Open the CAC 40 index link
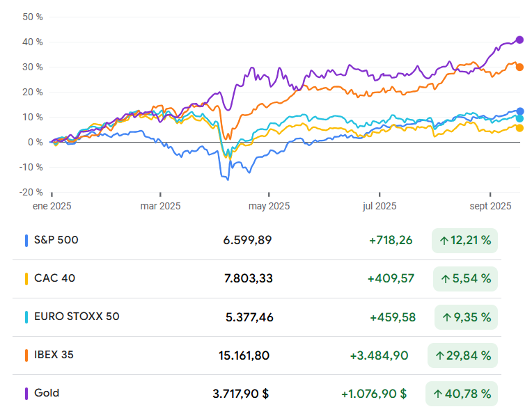 click(x=54, y=278)
